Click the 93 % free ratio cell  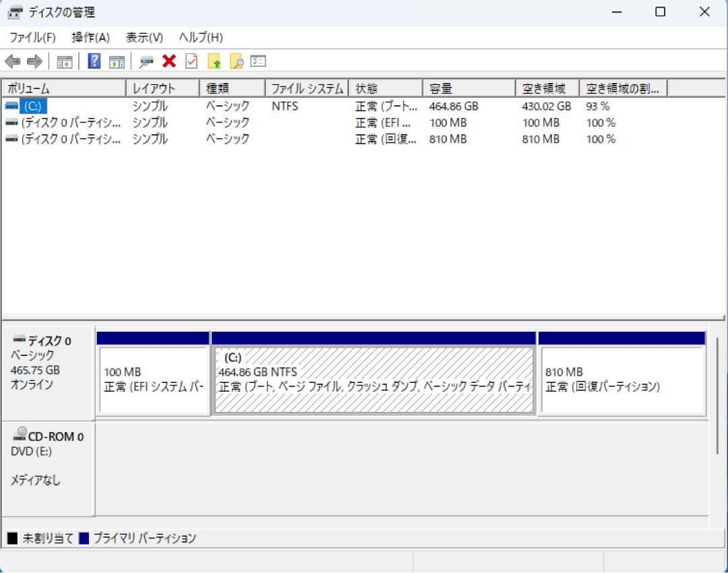tap(597, 106)
